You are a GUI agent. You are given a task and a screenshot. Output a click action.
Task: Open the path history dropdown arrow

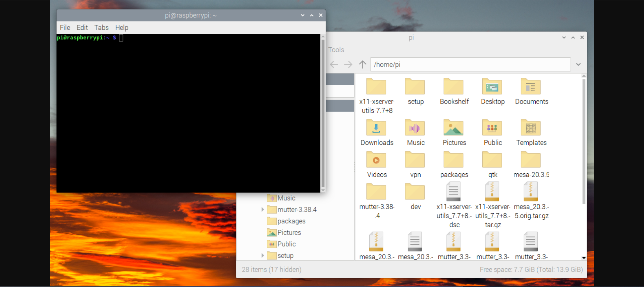578,64
